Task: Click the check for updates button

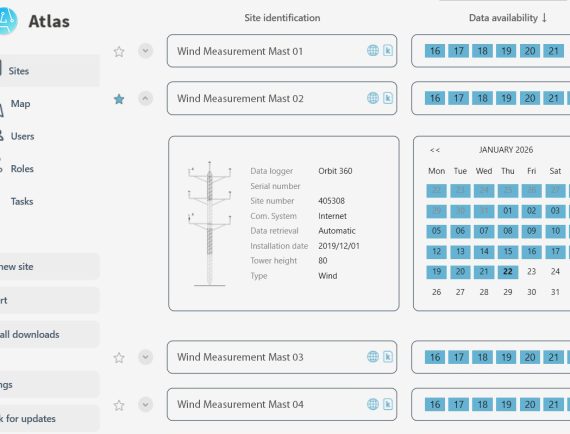Action: pos(49,418)
